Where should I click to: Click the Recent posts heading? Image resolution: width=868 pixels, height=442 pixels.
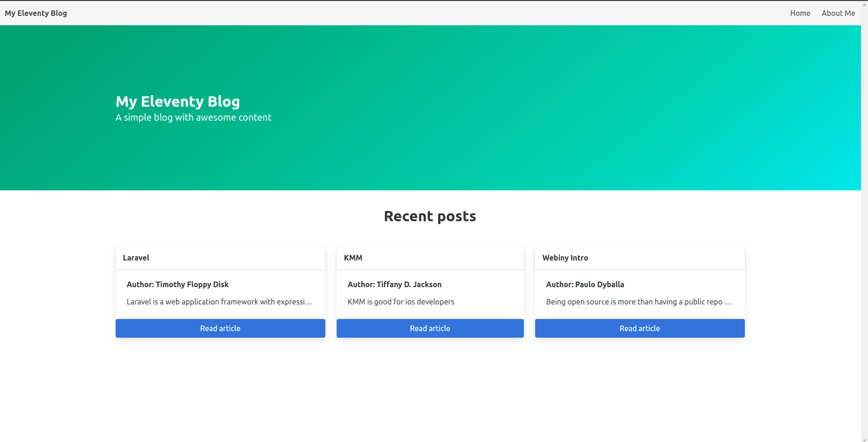(x=430, y=216)
